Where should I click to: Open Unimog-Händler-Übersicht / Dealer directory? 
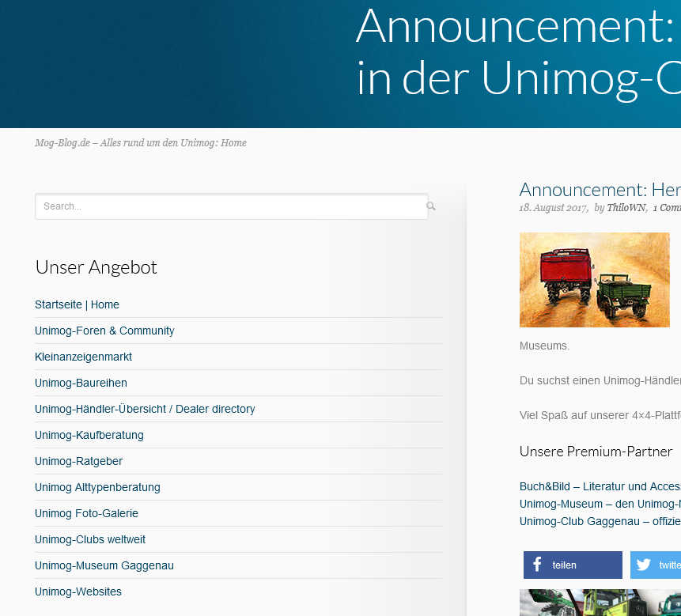click(x=145, y=409)
